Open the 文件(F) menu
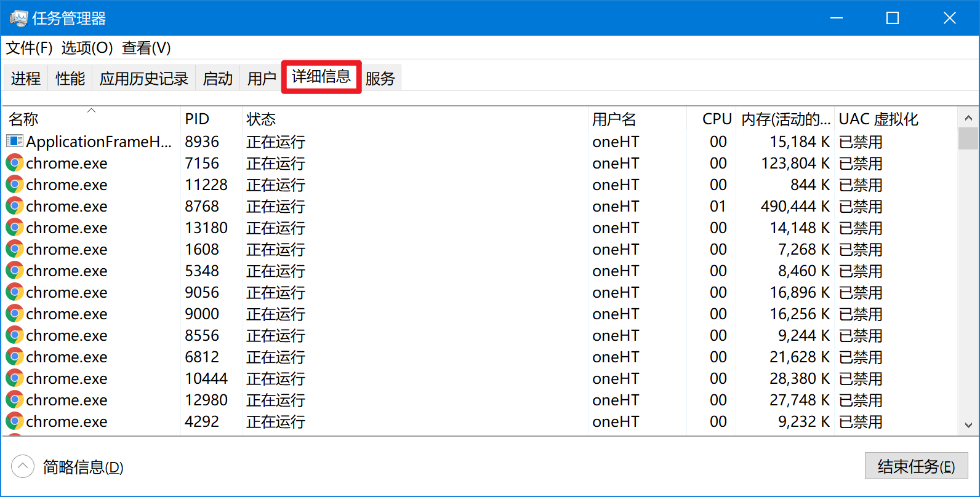 (29, 48)
